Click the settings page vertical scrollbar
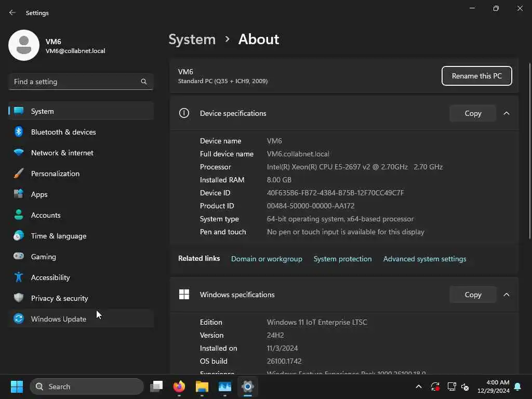 pos(529,151)
